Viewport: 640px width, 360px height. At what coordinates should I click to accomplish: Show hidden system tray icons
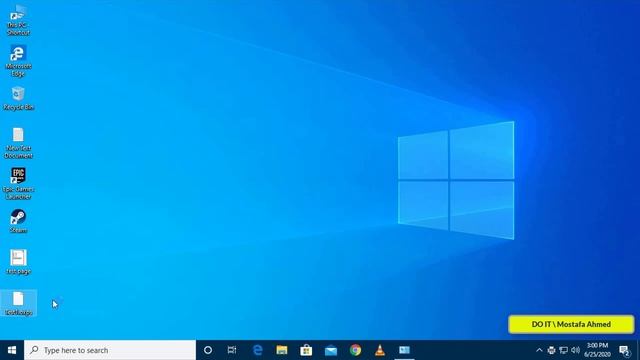(x=539, y=350)
